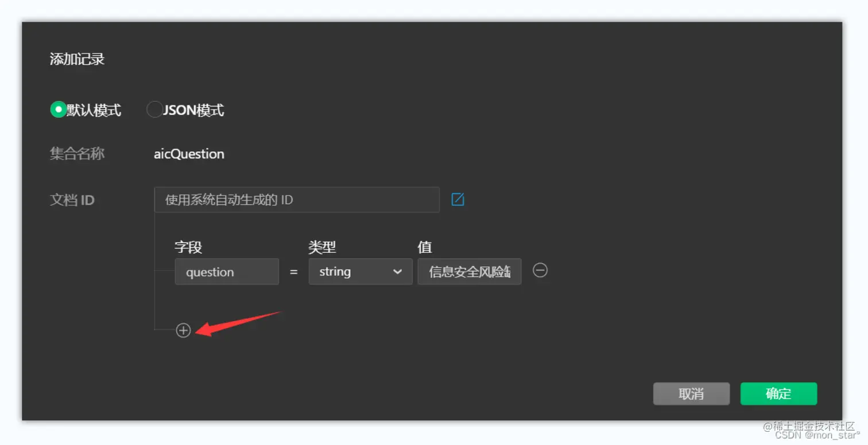Click the 添加记录 dialog title
The height and width of the screenshot is (445, 868).
coord(77,59)
